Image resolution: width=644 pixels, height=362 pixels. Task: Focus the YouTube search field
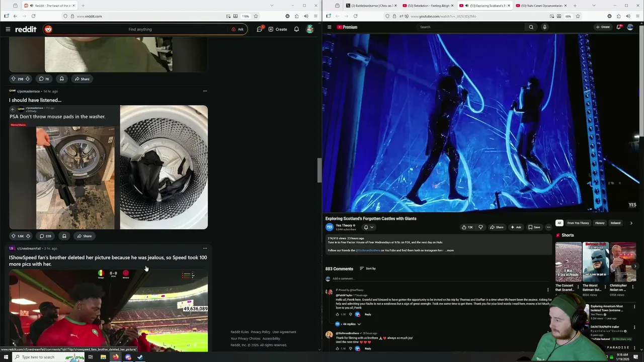(x=470, y=27)
